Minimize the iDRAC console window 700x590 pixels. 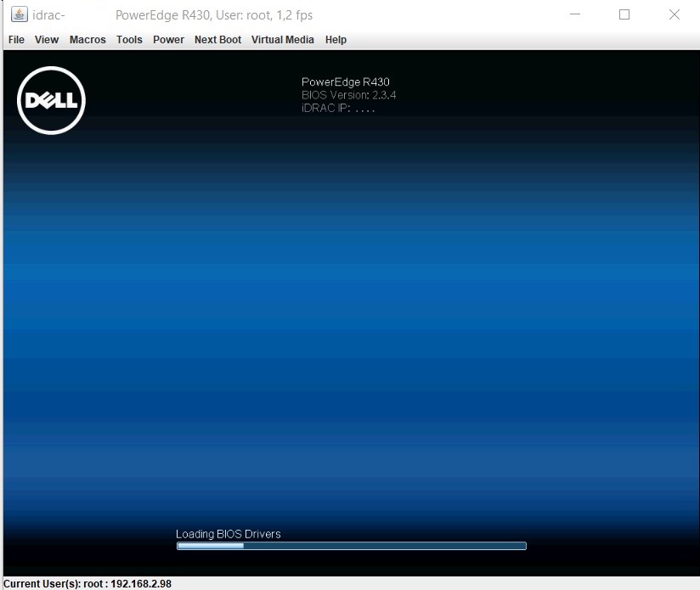(x=575, y=14)
